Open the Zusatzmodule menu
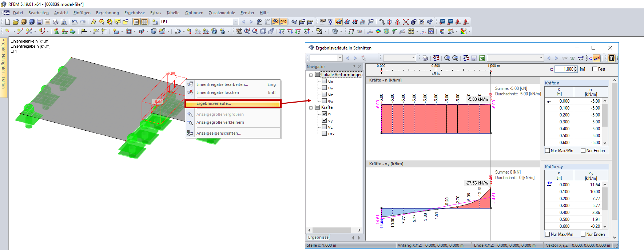This screenshot has height=250, width=644. click(222, 13)
